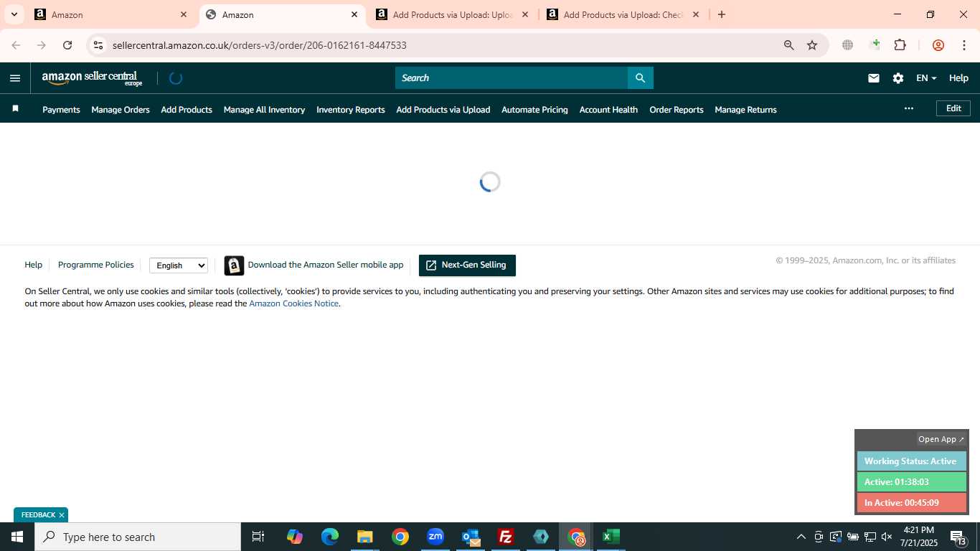Open Order Reports
The height and width of the screenshot is (551, 980).
click(677, 110)
